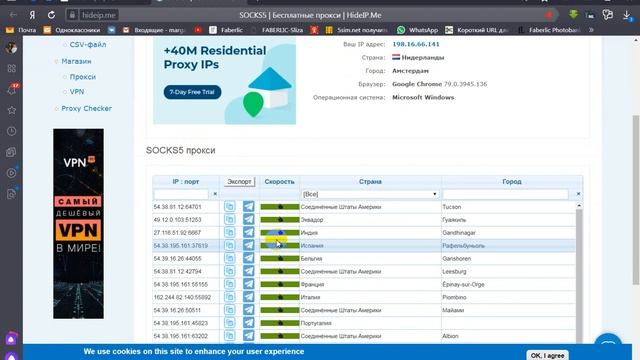Send proxy 54.38.81.12:64701 to Telegram
This screenshot has width=640, height=360.
pos(249,207)
